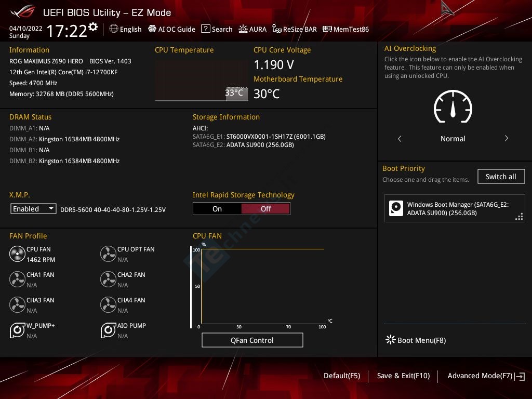Click the CPU FAN 1462 RPM reading

coord(41,260)
